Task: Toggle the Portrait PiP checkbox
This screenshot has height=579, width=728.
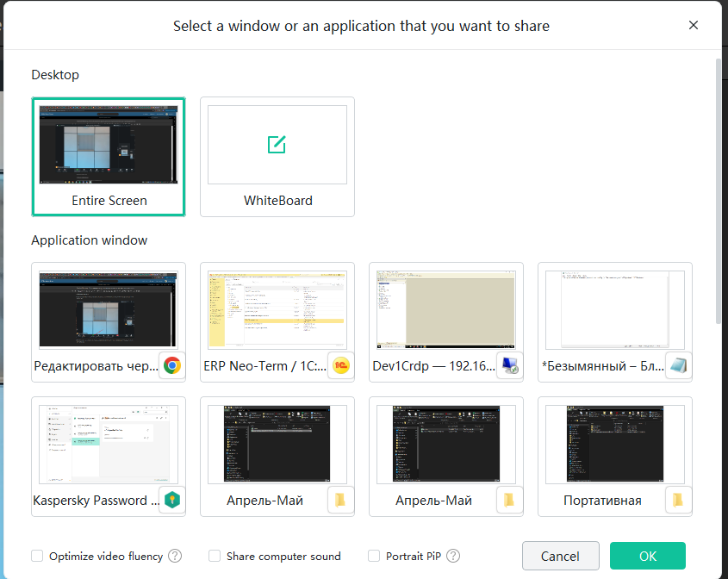Action: (374, 556)
